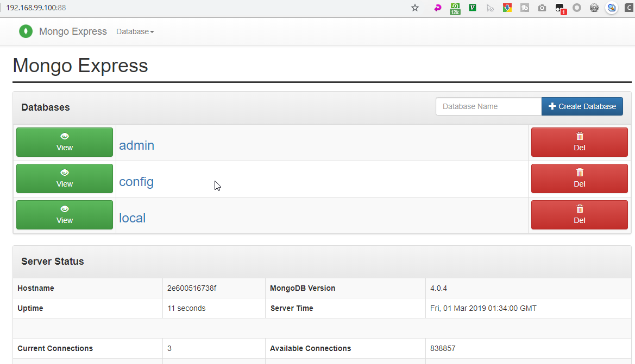
Task: Click the Mongo Express leaf logo
Action: (26, 31)
